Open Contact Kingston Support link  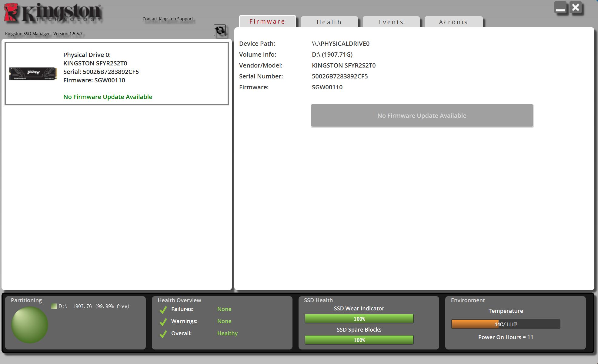168,19
